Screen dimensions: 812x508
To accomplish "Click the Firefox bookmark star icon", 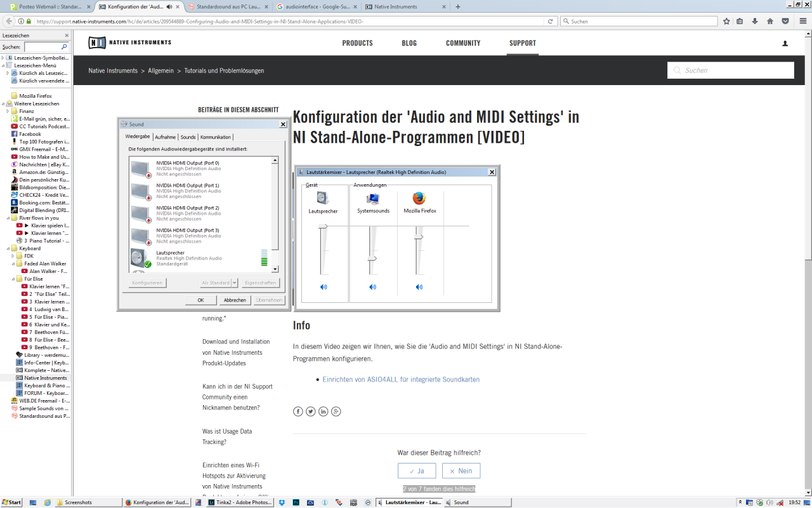I will point(726,21).
